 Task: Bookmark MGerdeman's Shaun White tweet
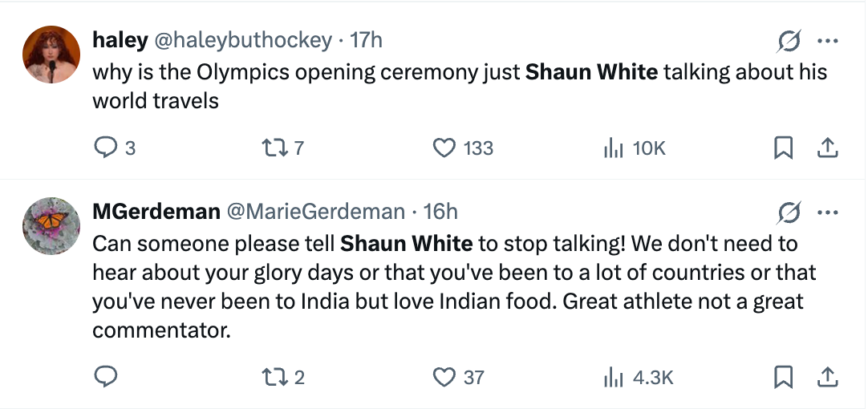783,377
